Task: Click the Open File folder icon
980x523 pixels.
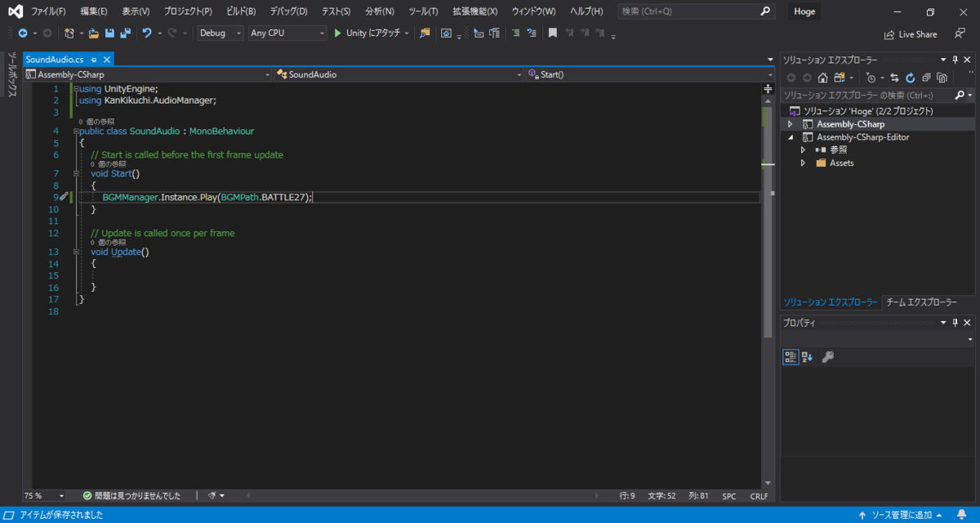Action: point(93,34)
